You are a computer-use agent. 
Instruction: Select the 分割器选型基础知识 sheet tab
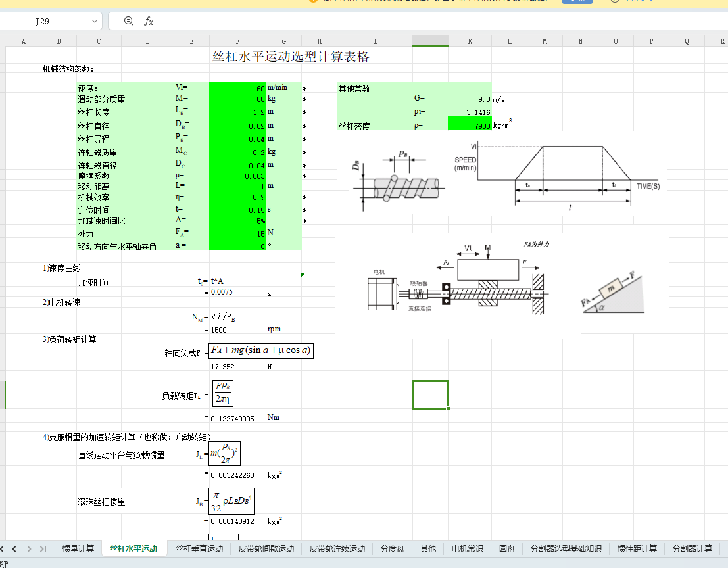566,548
